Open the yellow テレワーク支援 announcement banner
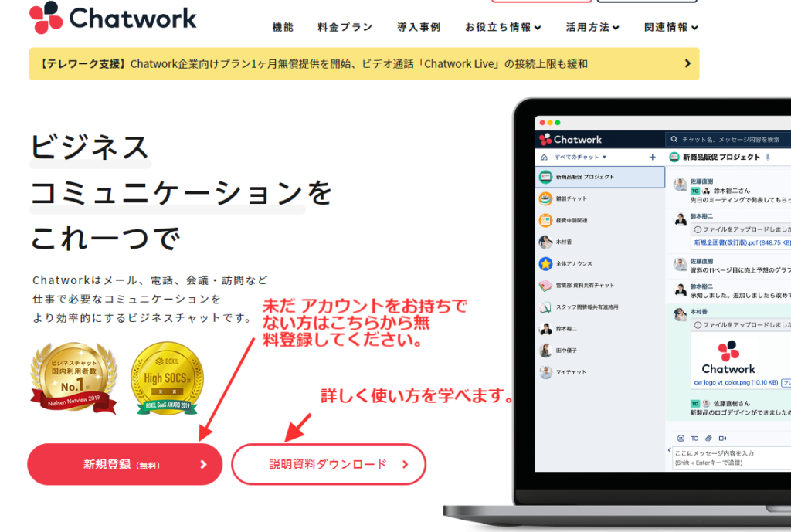The height and width of the screenshot is (532, 791). (x=365, y=64)
